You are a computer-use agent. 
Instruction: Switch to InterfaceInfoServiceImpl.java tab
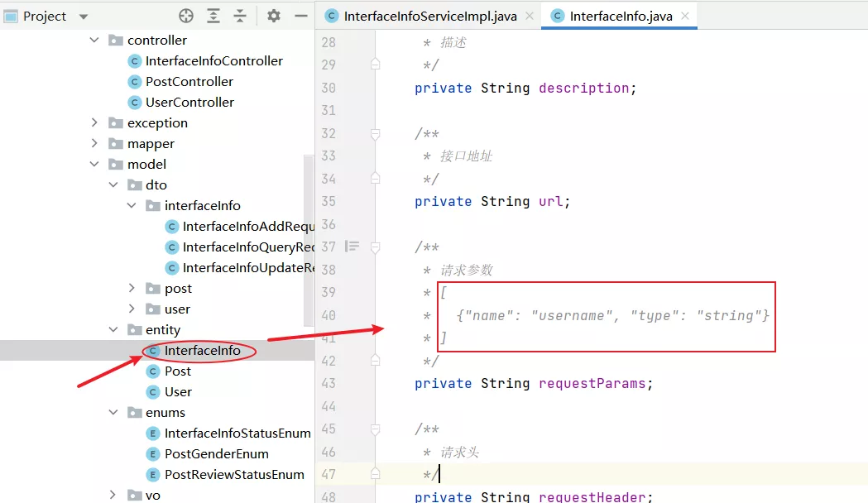pos(430,16)
